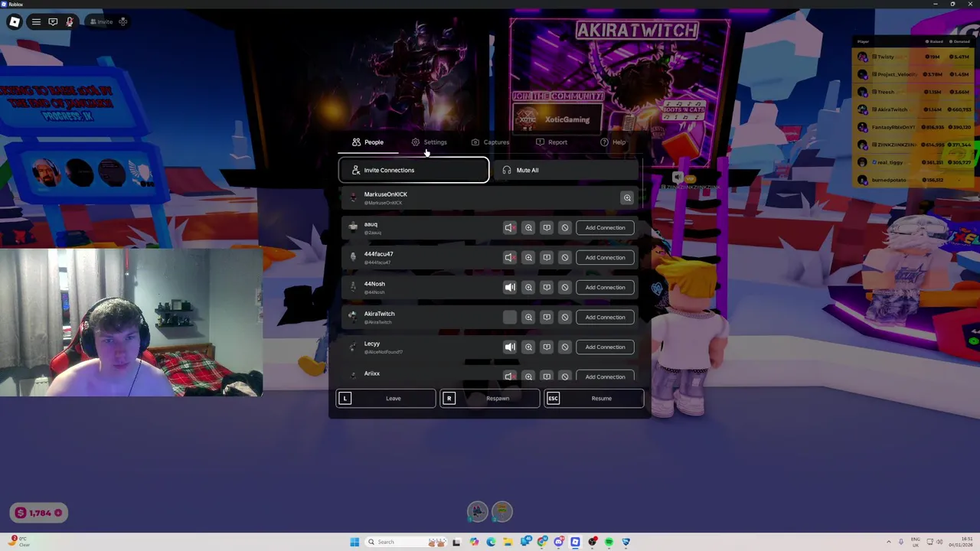Viewport: 980px width, 551px height.
Task: Open the Report tab
Action: click(x=551, y=142)
